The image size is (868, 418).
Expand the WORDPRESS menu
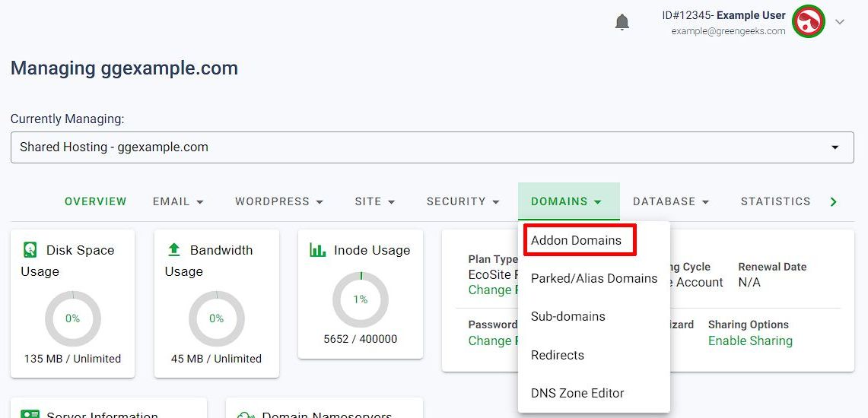click(279, 202)
